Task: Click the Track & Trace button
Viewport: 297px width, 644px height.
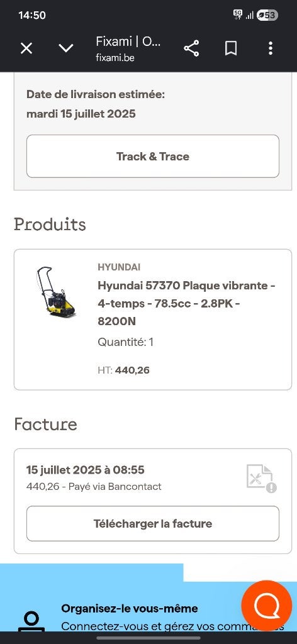Action: pyautogui.click(x=153, y=156)
